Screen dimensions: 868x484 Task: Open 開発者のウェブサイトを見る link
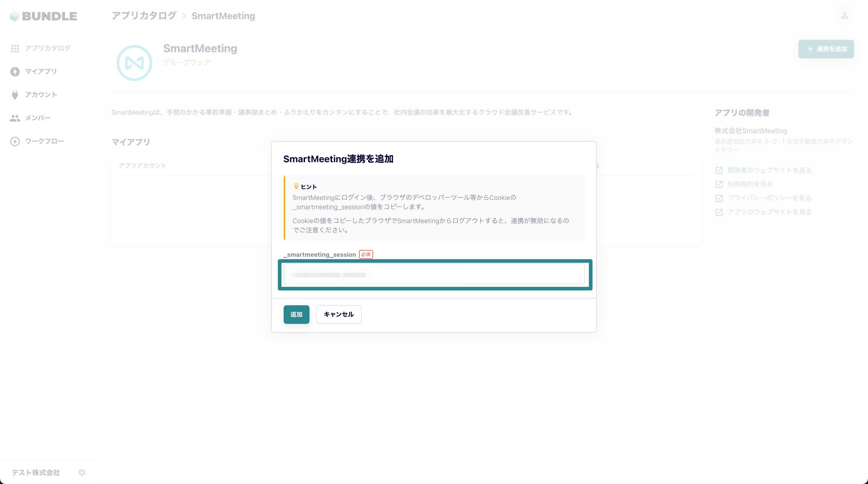tap(769, 170)
